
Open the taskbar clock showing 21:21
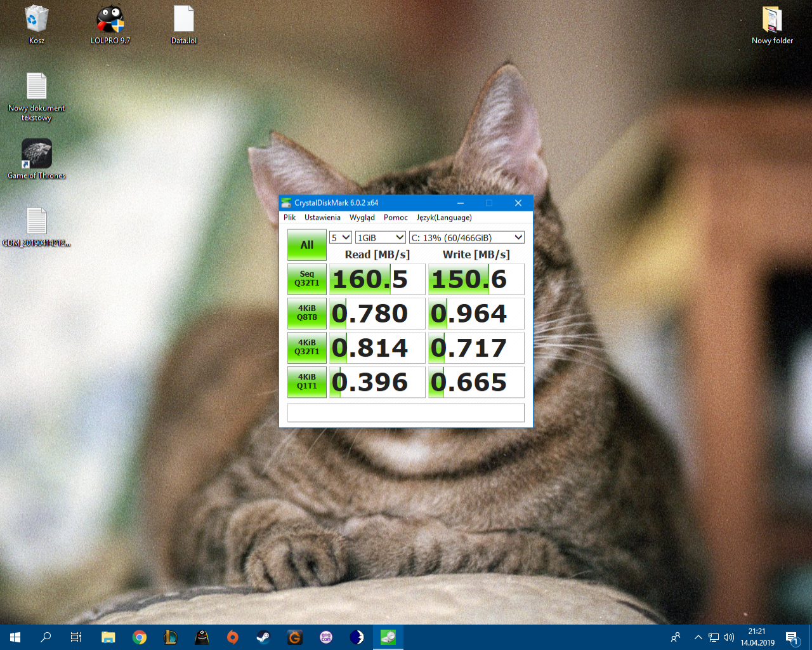click(x=757, y=637)
